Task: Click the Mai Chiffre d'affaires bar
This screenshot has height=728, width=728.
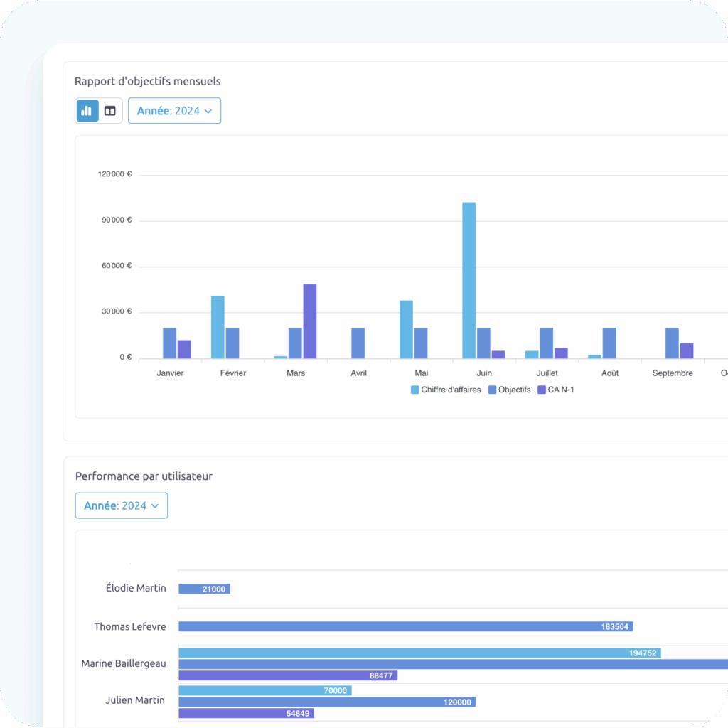Action: [406, 329]
